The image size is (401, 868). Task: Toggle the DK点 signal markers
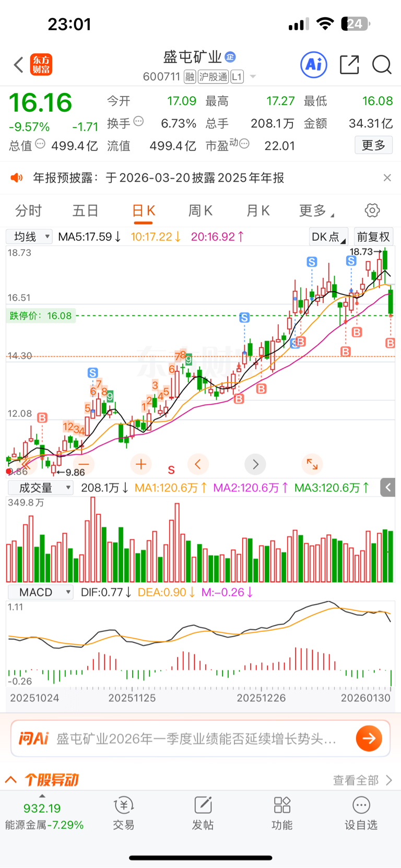pos(328,237)
